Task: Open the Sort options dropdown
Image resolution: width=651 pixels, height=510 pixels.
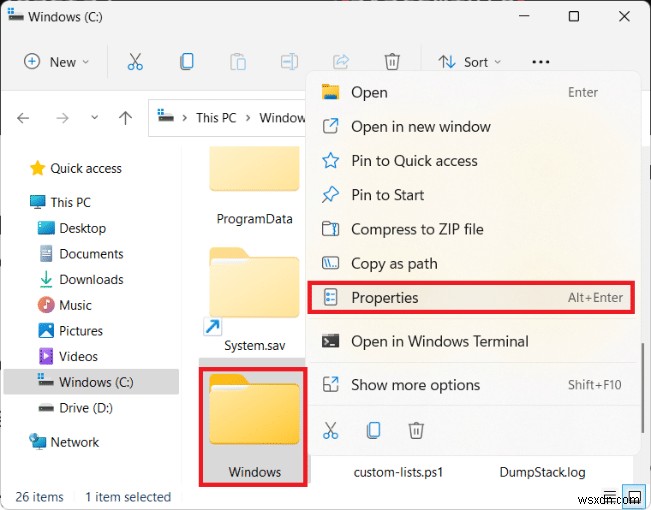Action: point(470,62)
